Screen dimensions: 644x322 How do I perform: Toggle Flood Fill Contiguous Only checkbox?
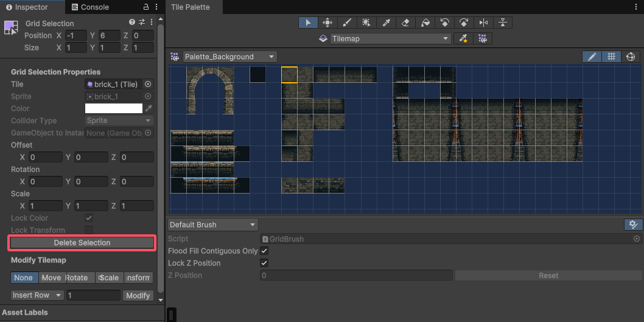(264, 251)
